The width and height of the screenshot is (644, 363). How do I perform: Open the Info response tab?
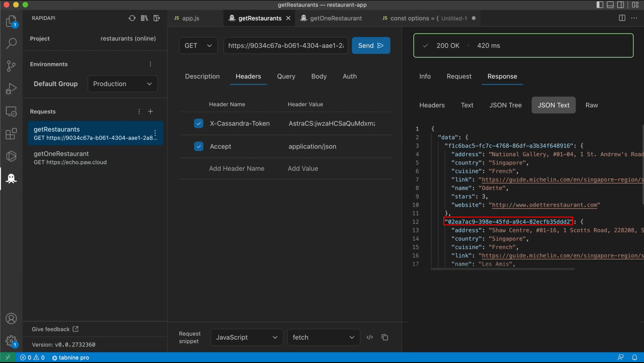425,76
